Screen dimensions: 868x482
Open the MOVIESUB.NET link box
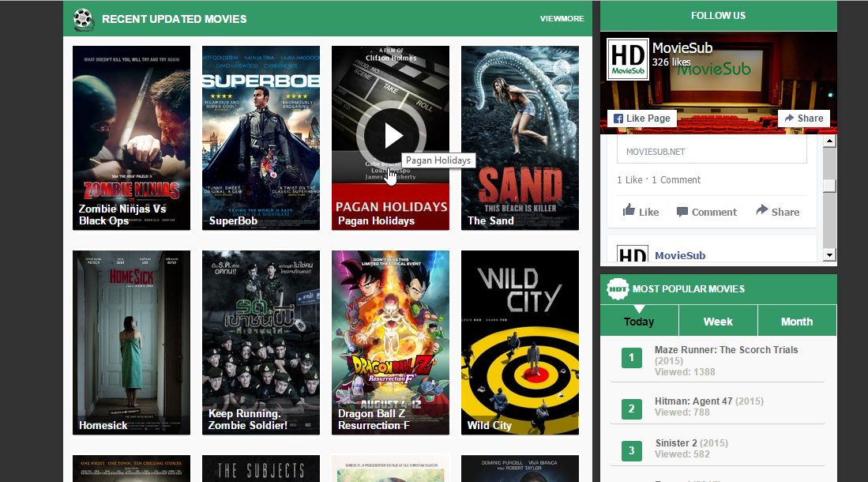(x=712, y=151)
